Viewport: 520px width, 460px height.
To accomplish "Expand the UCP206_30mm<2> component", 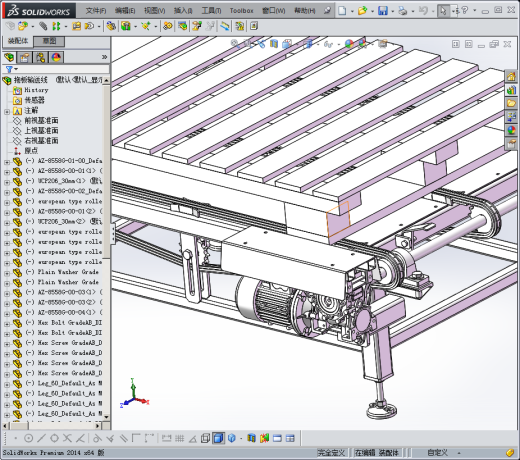I will 7,223.
